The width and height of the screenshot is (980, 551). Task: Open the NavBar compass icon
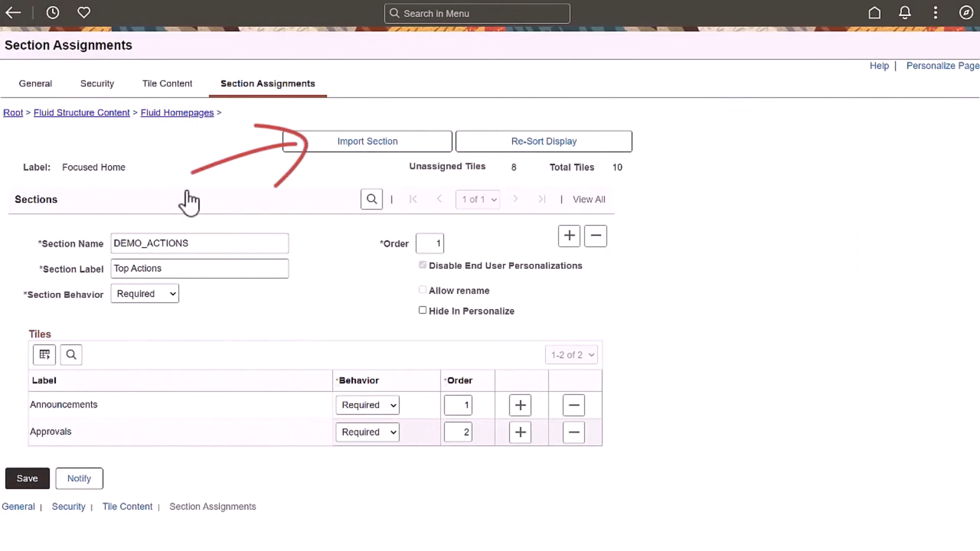point(966,13)
